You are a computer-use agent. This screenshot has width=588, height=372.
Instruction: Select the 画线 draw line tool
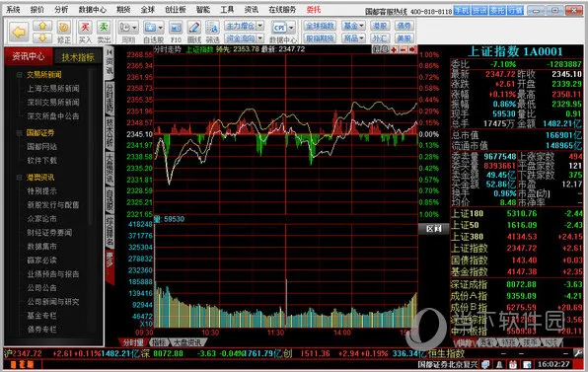click(194, 28)
